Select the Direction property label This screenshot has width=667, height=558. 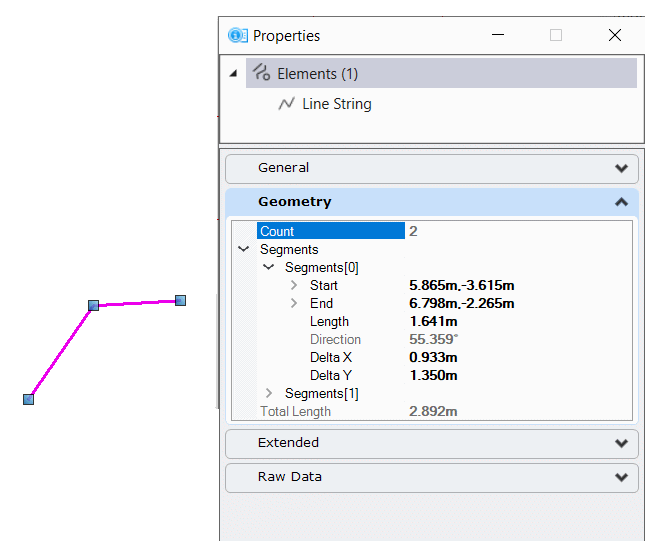tap(335, 339)
